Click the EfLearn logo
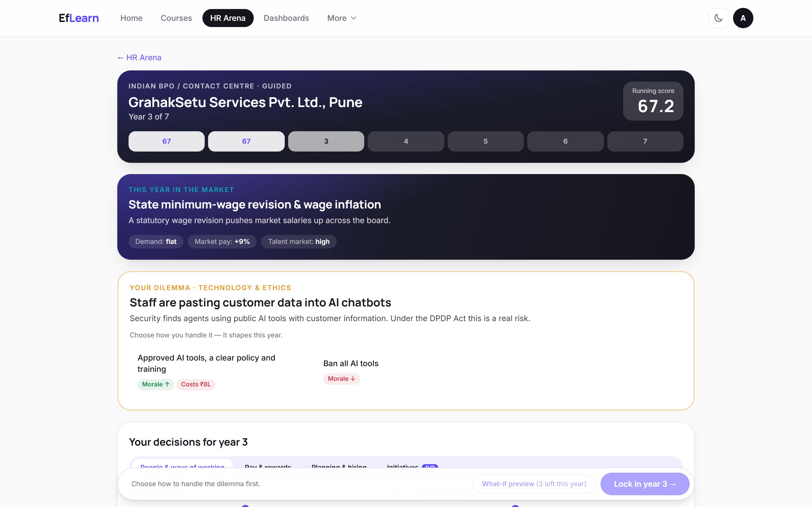 point(79,18)
